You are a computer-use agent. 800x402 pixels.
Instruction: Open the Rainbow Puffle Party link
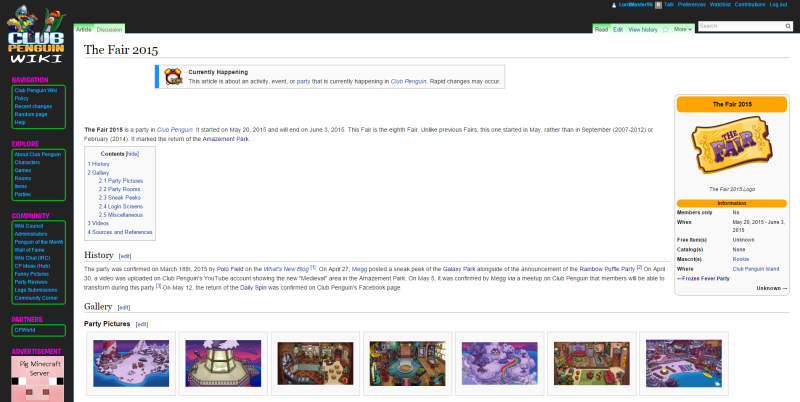[x=607, y=269]
